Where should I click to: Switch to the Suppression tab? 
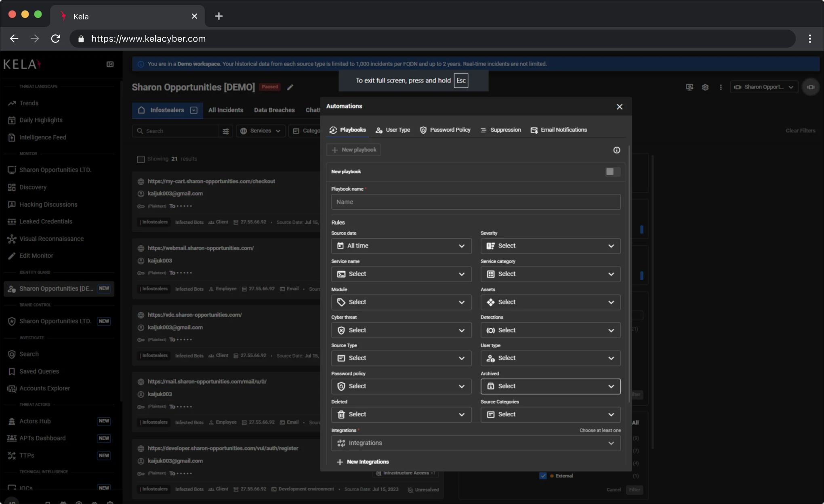500,130
